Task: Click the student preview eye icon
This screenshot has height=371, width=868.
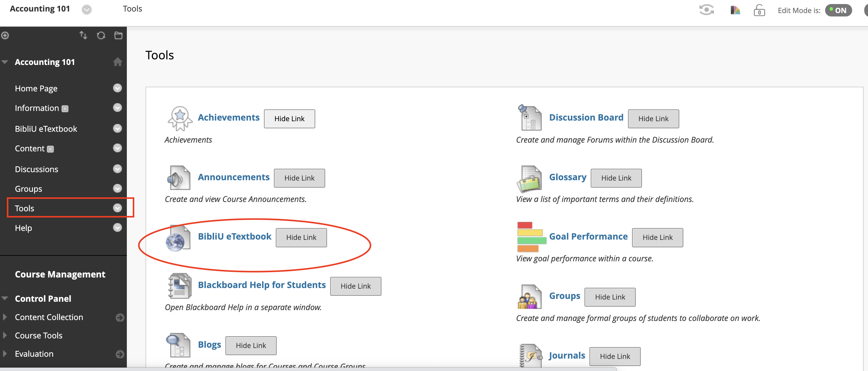Action: pos(706,10)
